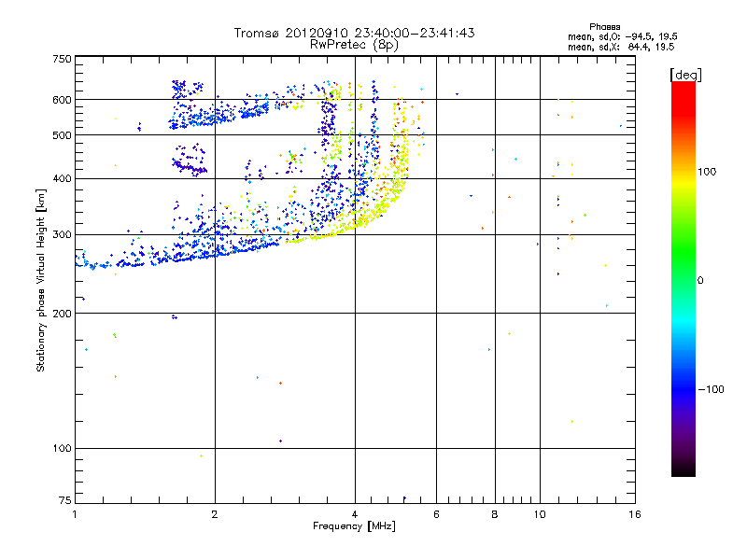Click the '300' y-axis tick label

(x=63, y=235)
